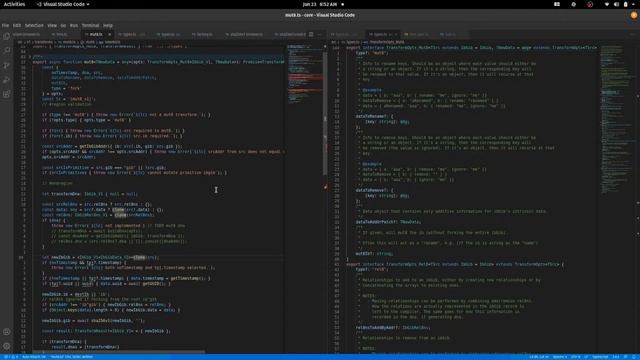This screenshot has height=360, width=640.
Task: Click the left editor minimap
Action: [x=304, y=73]
